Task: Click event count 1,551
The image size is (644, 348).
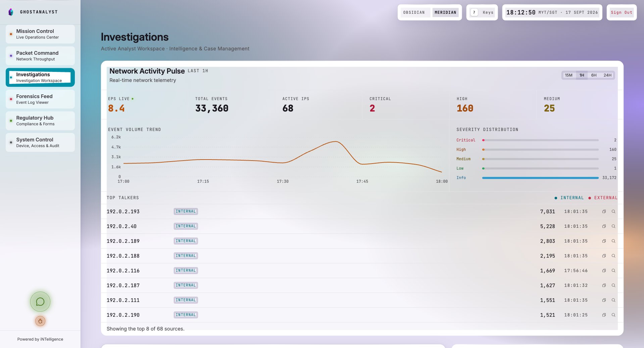Action: pyautogui.click(x=547, y=300)
